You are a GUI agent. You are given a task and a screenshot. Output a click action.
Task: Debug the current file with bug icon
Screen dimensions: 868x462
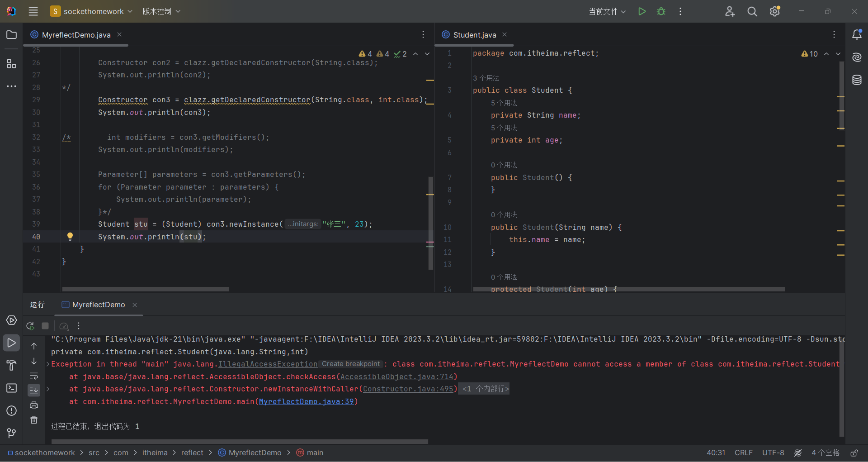(x=661, y=11)
